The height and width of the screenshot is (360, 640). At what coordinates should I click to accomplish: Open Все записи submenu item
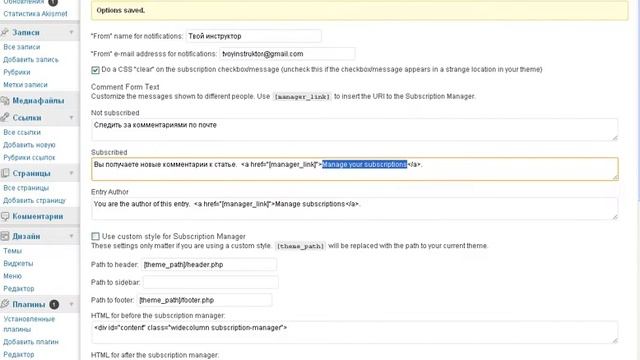(22, 47)
